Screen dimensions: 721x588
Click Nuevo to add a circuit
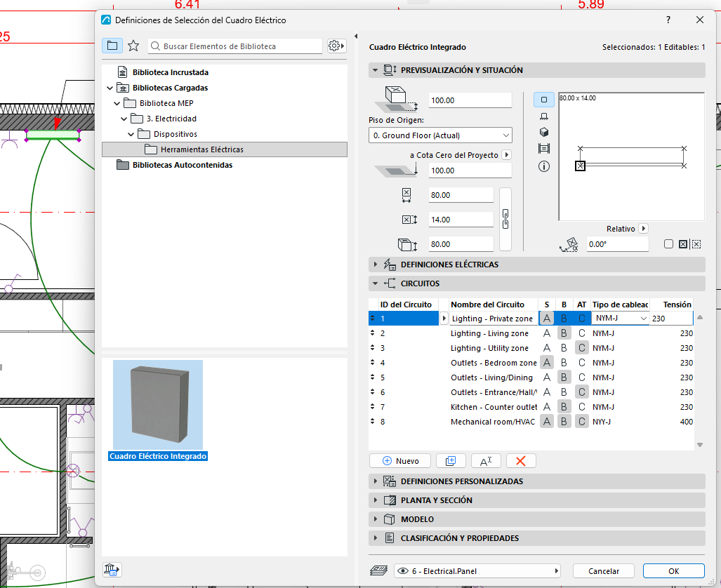click(x=400, y=461)
